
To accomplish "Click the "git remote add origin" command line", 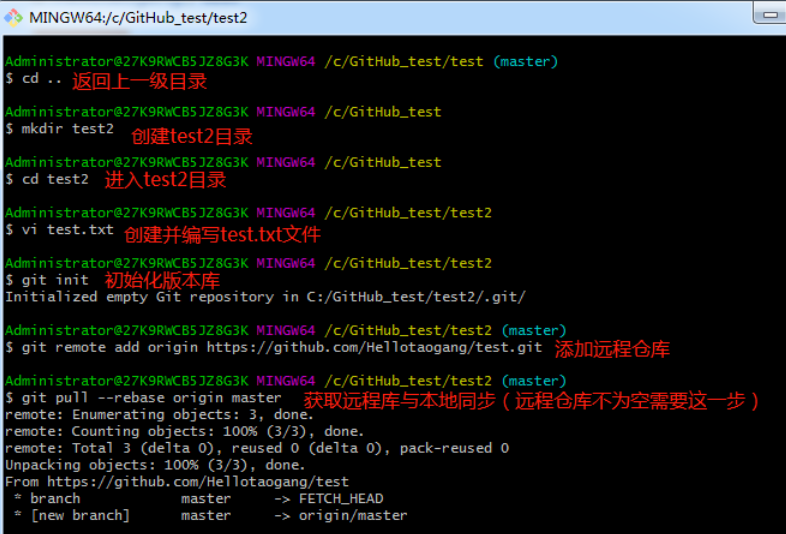I will [282, 347].
